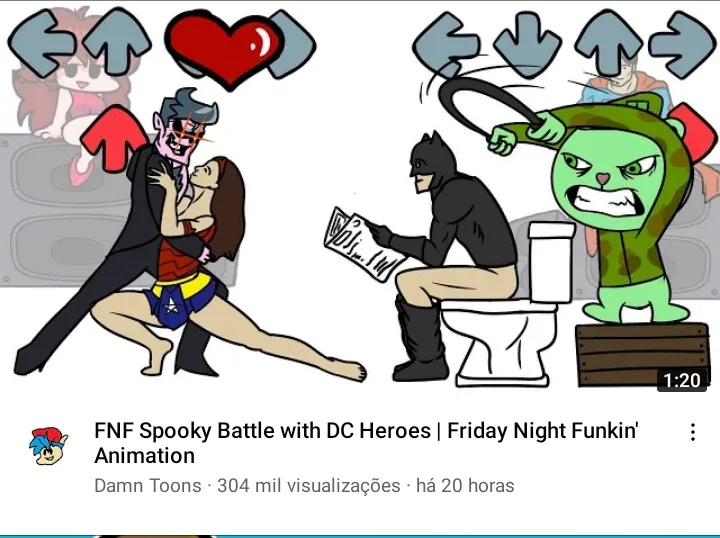Image resolution: width=720 pixels, height=538 pixels.
Task: Open the FNF Spooky Battle video title
Action: (366, 443)
